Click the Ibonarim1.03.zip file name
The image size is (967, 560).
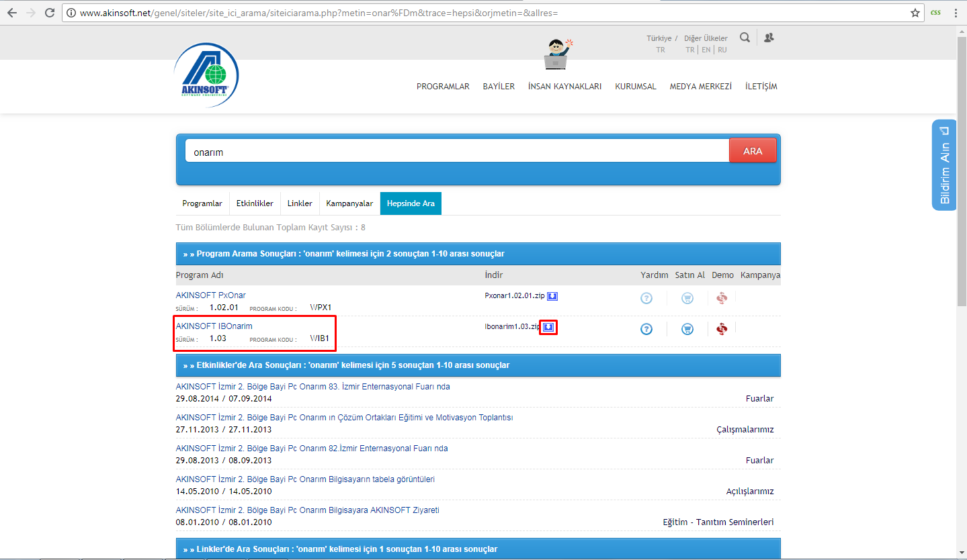tap(513, 327)
